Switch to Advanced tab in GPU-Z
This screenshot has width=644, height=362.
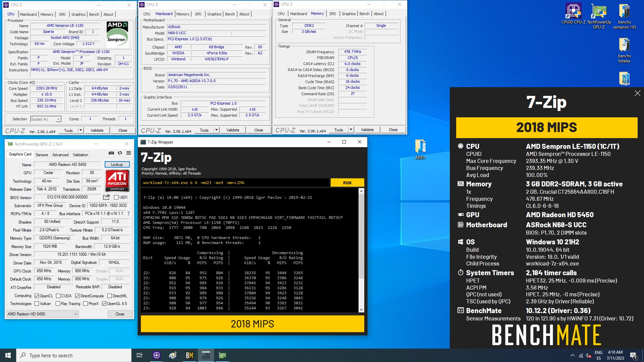[60, 155]
